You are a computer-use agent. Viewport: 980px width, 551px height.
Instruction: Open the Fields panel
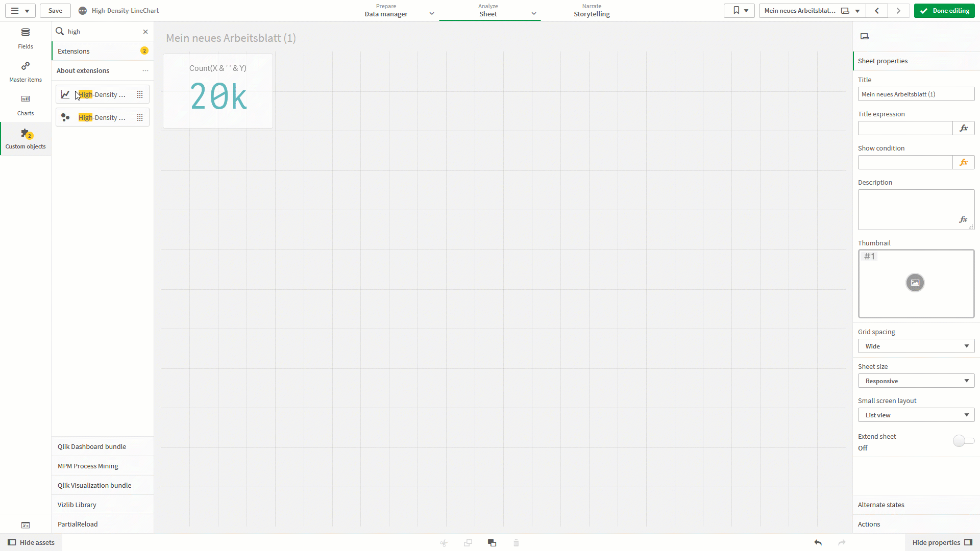pos(25,38)
